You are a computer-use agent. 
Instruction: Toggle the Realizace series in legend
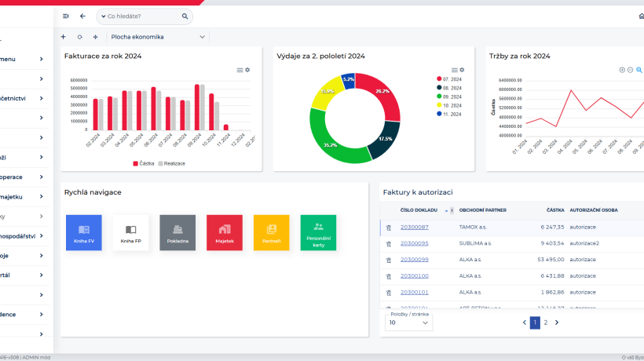point(171,163)
